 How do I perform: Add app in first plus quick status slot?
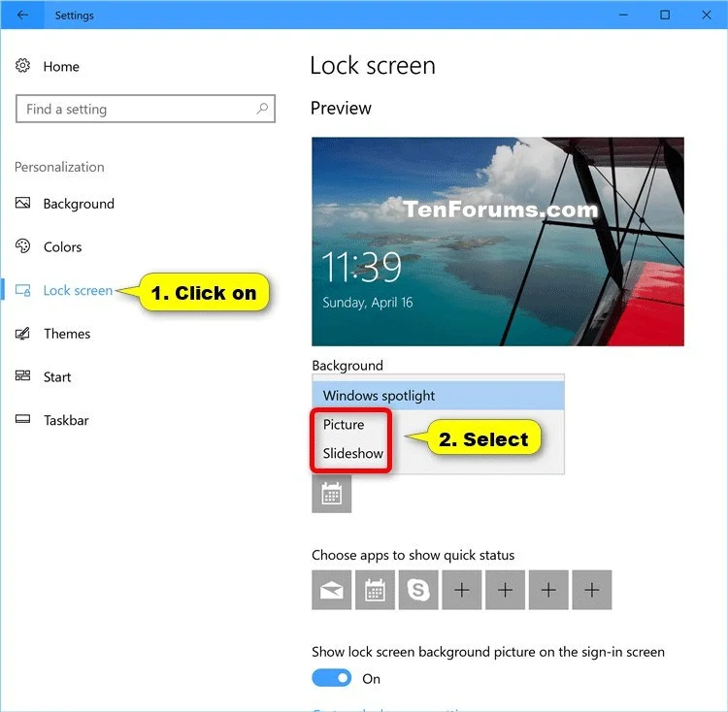[x=461, y=590]
